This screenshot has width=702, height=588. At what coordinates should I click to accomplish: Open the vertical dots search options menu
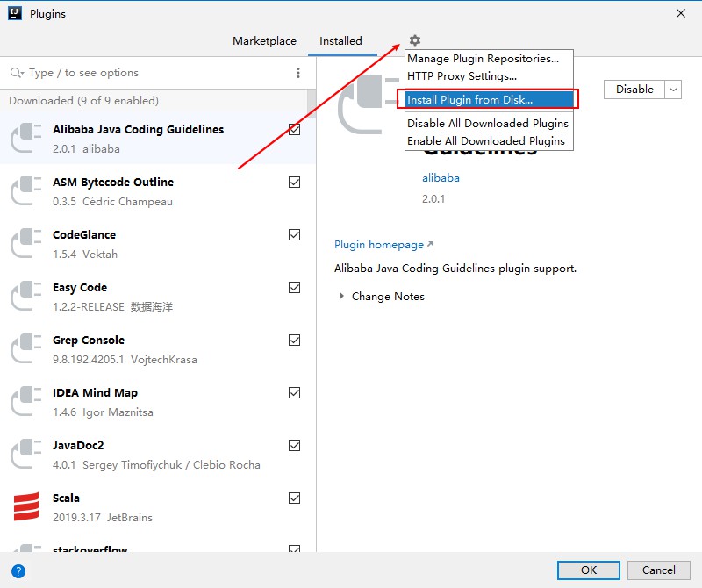(x=298, y=73)
